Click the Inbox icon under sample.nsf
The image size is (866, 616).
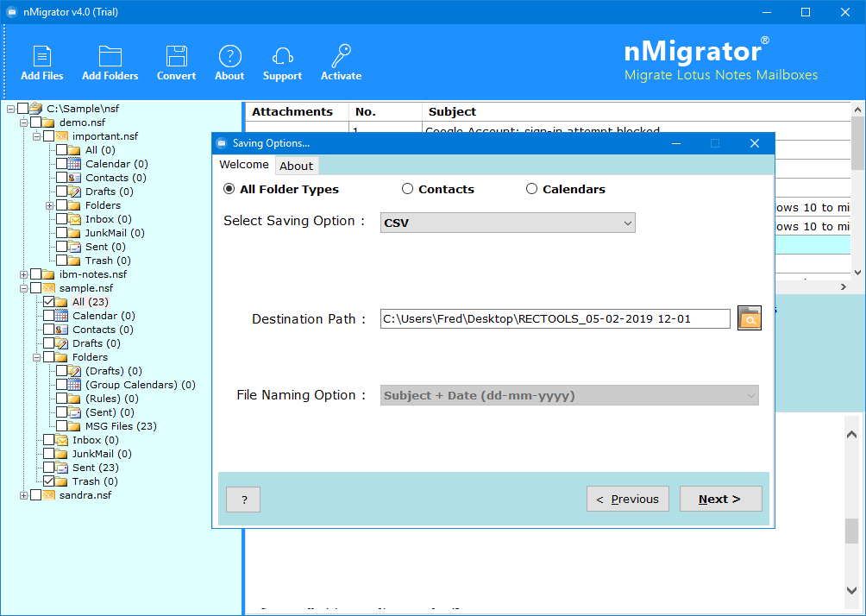[x=62, y=440]
